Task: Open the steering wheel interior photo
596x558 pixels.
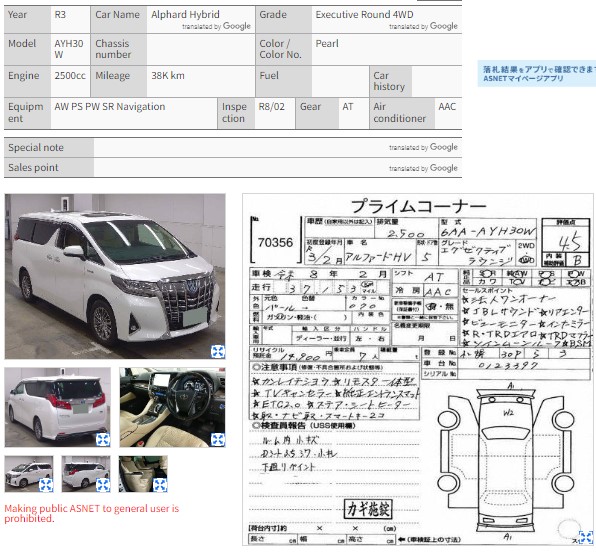Action: point(172,407)
